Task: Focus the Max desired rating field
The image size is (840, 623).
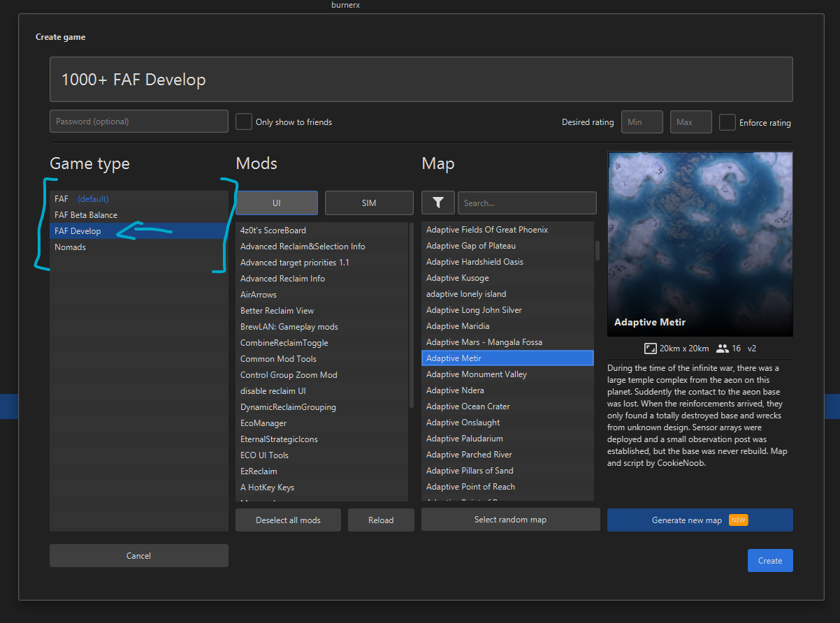Action: tap(691, 122)
